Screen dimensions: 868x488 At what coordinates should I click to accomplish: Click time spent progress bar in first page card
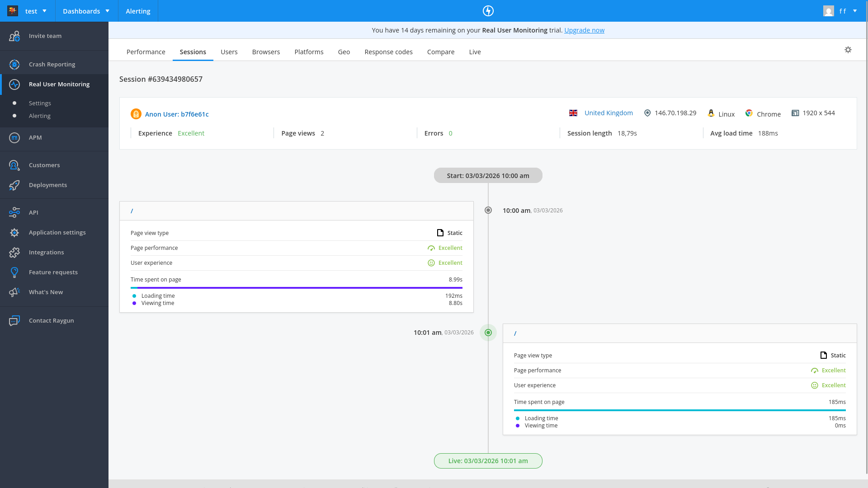(x=296, y=287)
